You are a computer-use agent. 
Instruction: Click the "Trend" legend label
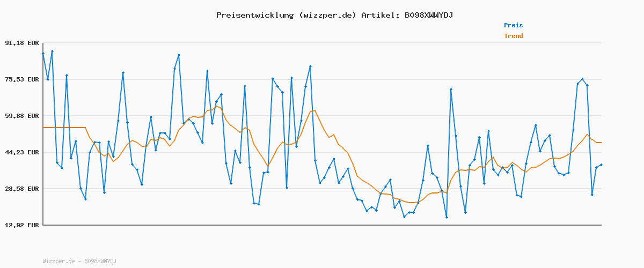(x=513, y=36)
